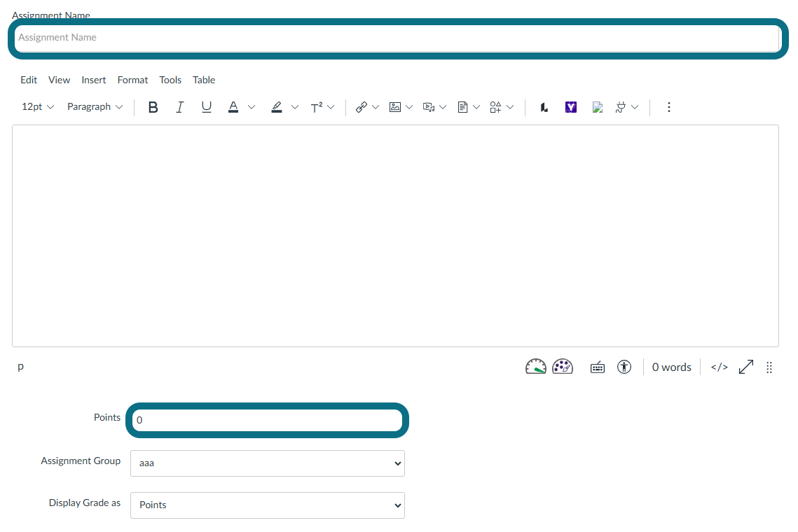Expand the link options arrow
The height and width of the screenshot is (532, 798).
[x=376, y=107]
